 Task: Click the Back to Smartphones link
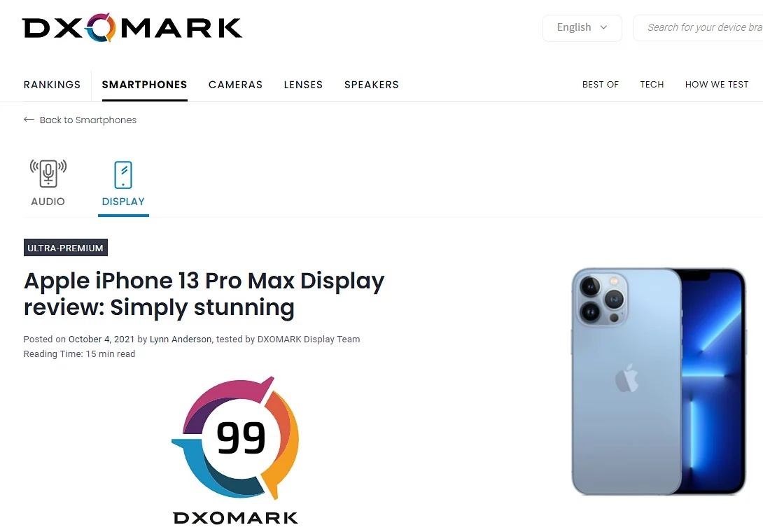(x=88, y=120)
